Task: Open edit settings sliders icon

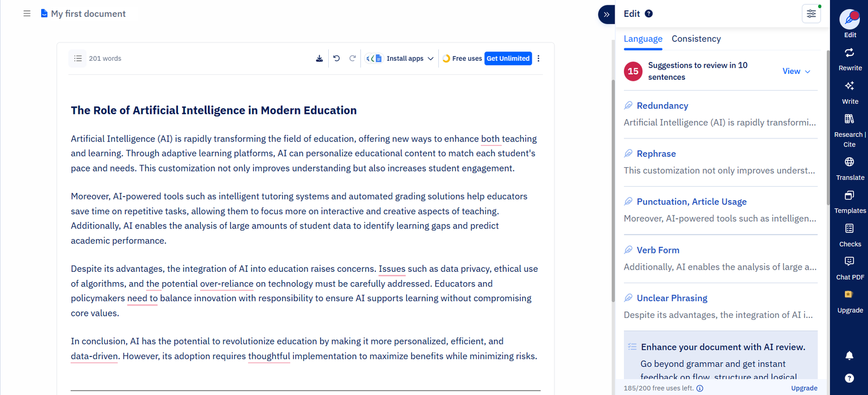Action: pos(811,14)
